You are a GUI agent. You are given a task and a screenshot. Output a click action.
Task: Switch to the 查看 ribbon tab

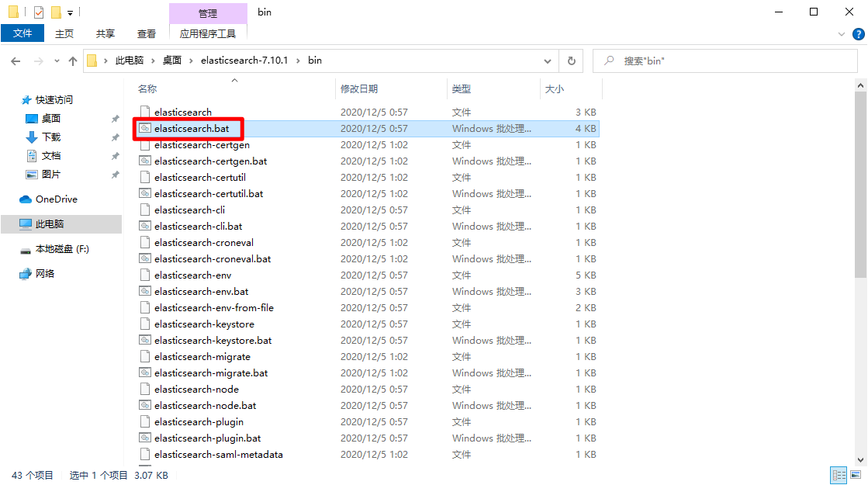[146, 34]
